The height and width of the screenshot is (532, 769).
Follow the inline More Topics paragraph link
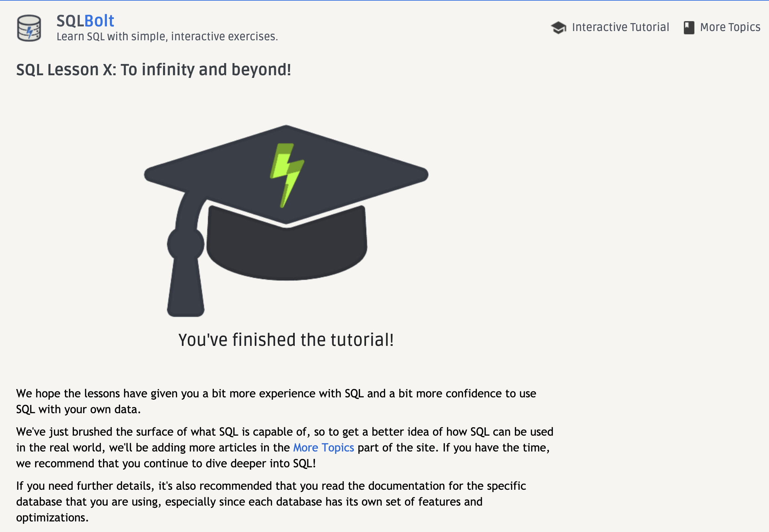click(323, 448)
